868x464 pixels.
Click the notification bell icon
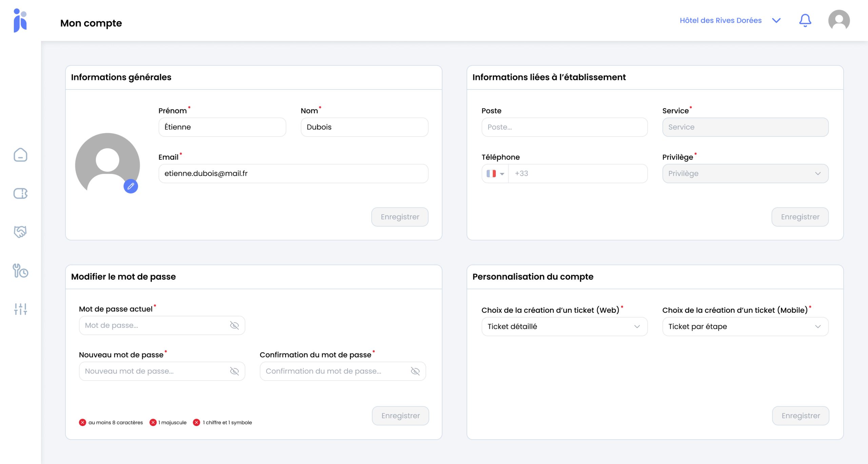click(x=805, y=20)
